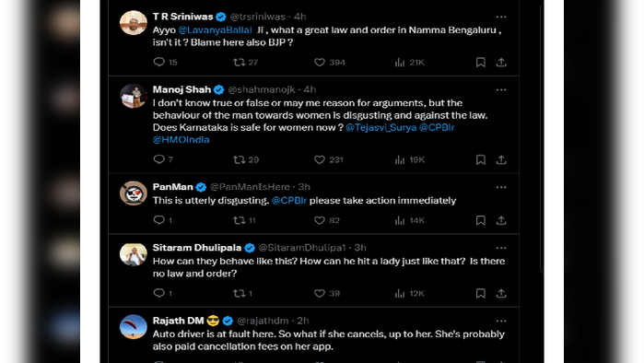Image resolution: width=644 pixels, height=363 pixels.
Task: Open the @HMOIndia mention link
Action: tap(181, 140)
